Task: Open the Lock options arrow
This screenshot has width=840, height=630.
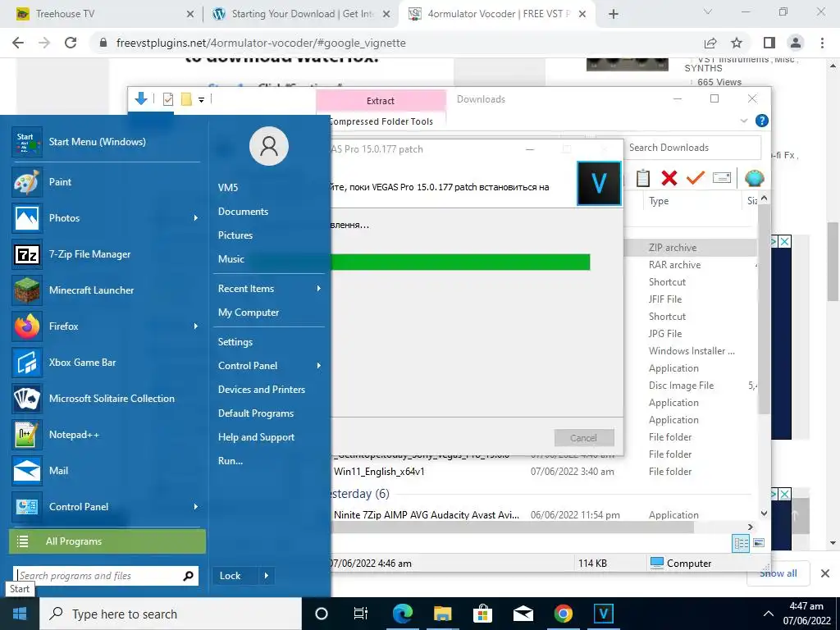Action: pos(267,576)
